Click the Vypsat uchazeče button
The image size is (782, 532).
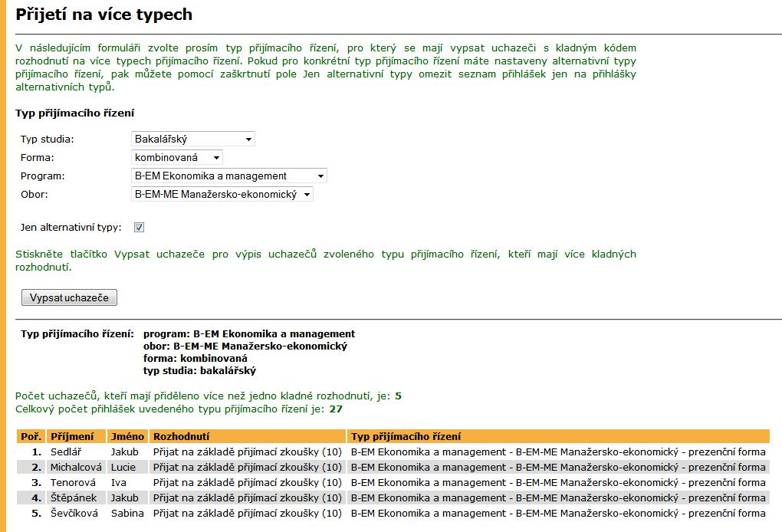coord(69,297)
